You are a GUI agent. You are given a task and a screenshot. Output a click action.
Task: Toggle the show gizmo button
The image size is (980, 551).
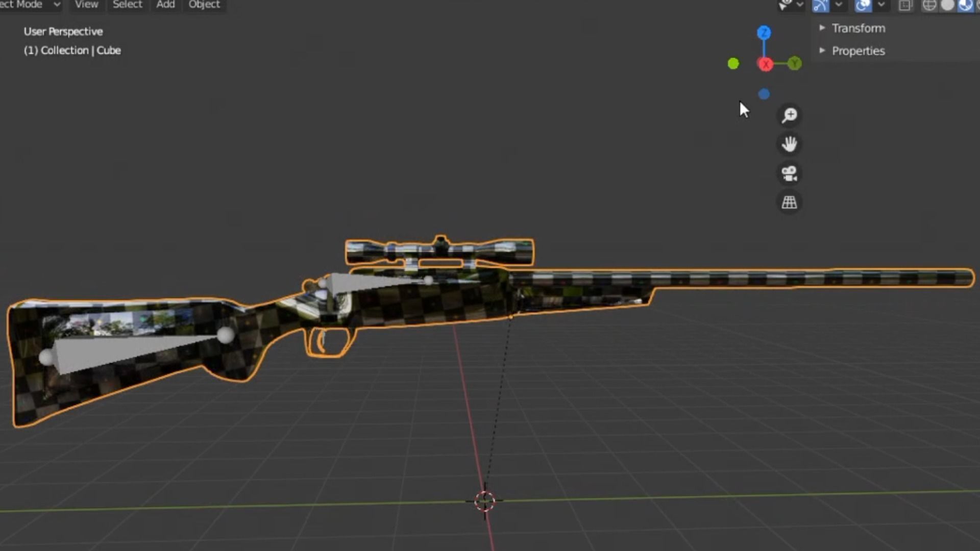[x=821, y=5]
